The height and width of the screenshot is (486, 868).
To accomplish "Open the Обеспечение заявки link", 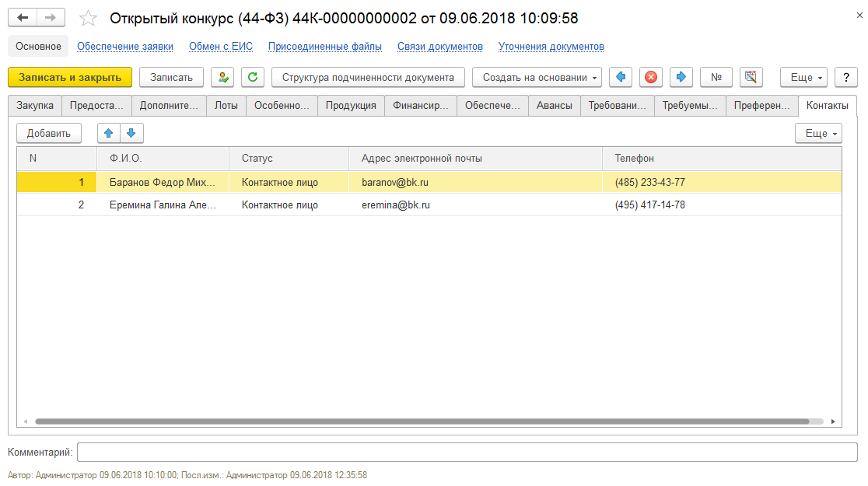I will tap(125, 47).
